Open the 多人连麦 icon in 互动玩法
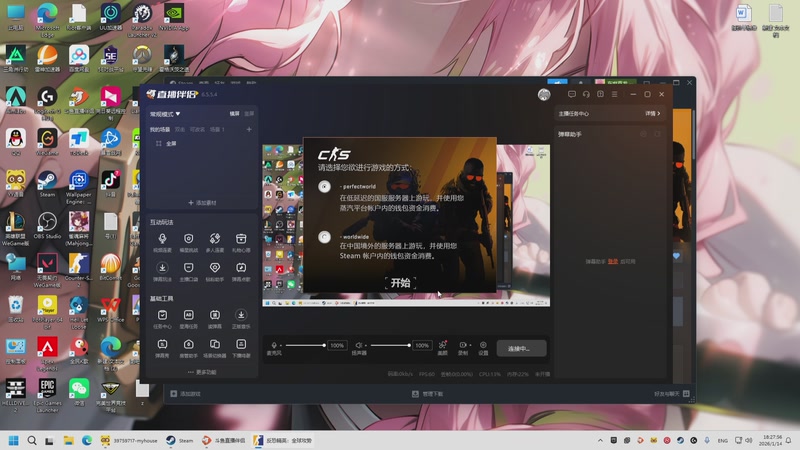 coord(215,239)
